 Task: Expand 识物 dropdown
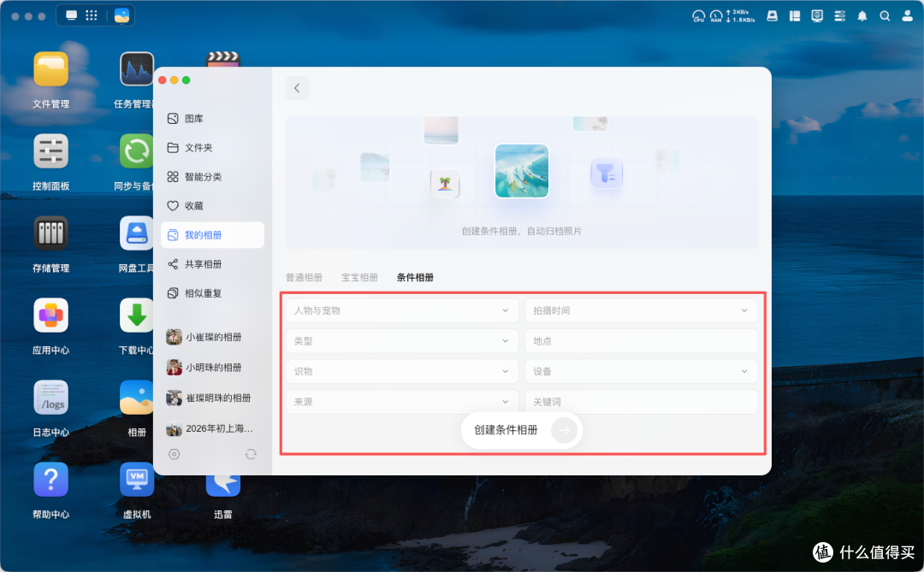(402, 372)
